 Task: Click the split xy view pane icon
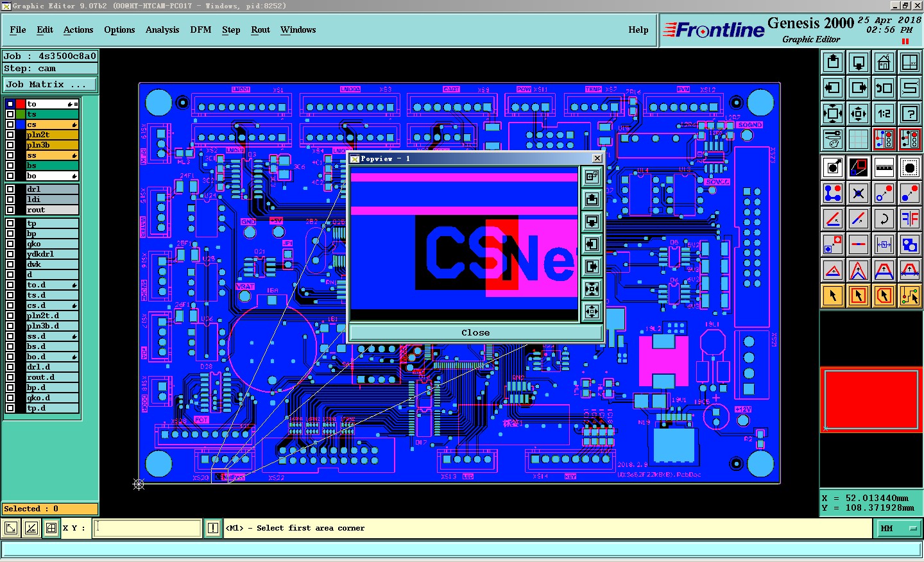click(910, 62)
